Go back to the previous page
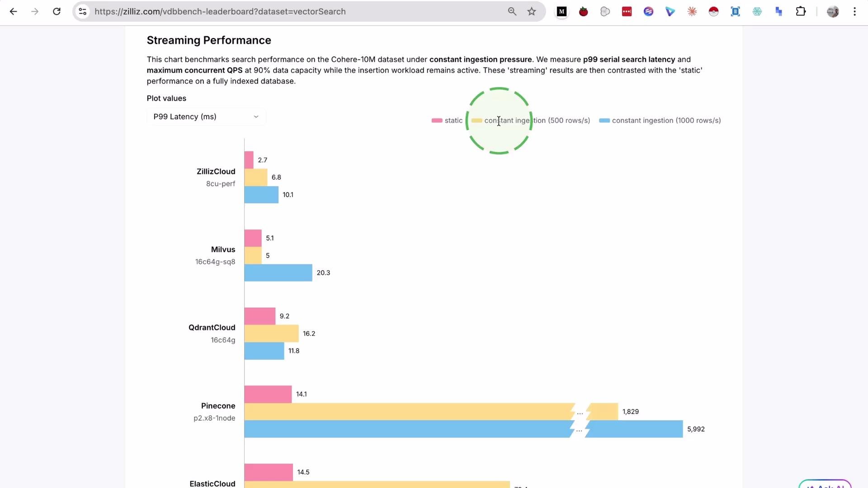The image size is (868, 488). 13,12
